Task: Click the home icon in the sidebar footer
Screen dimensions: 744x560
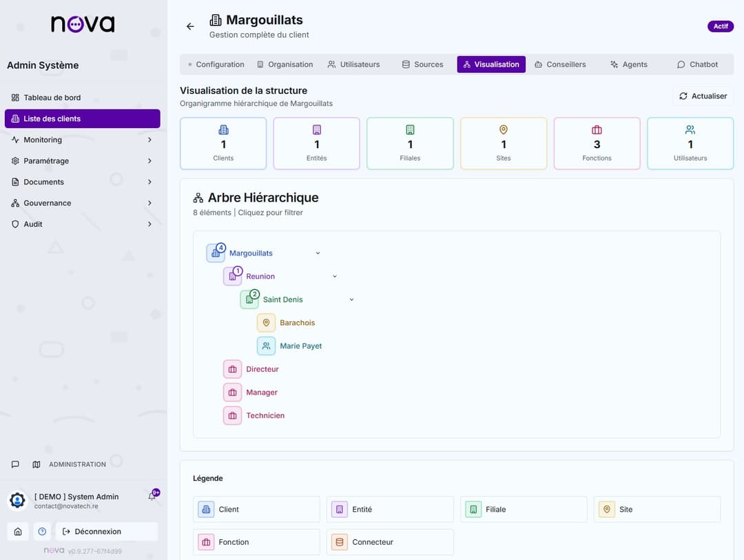Action: point(18,532)
